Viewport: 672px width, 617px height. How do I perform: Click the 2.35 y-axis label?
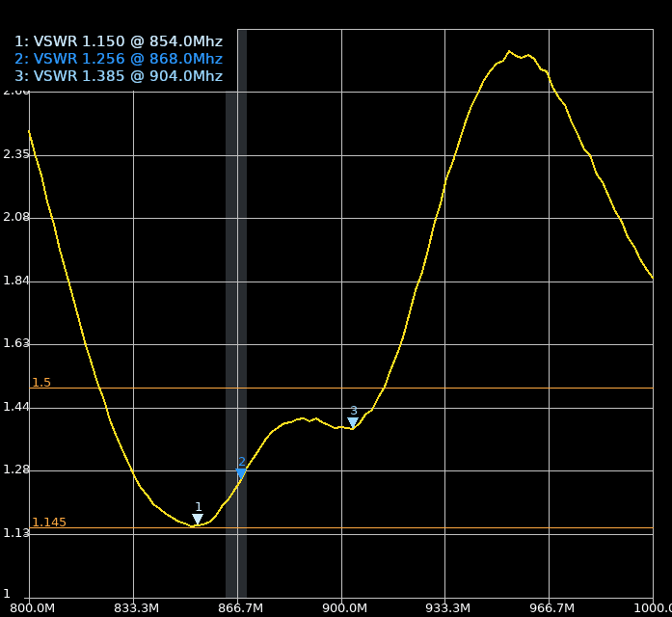click(16, 153)
